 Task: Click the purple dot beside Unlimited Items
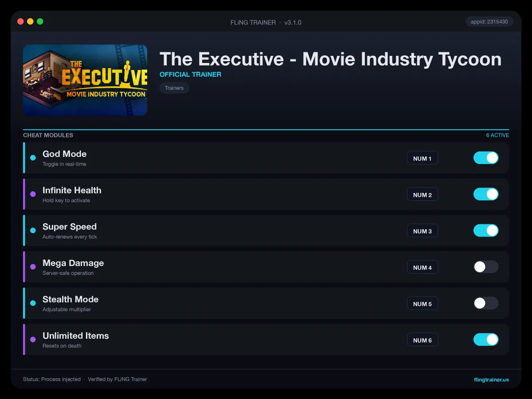(x=33, y=340)
